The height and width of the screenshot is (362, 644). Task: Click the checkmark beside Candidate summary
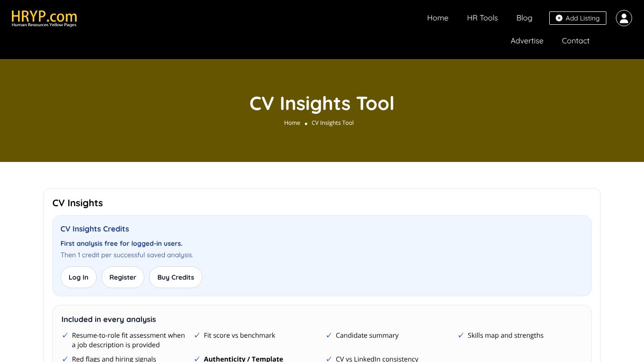329,335
